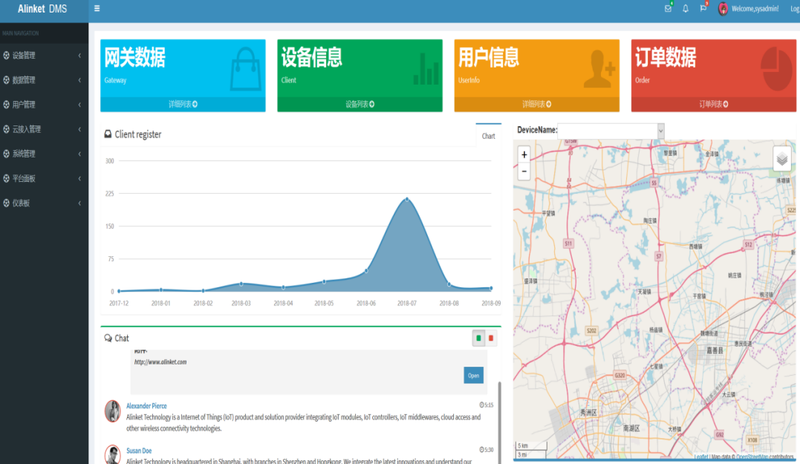Zoom in on the map
Screen dimensions: 800x464
524,155
